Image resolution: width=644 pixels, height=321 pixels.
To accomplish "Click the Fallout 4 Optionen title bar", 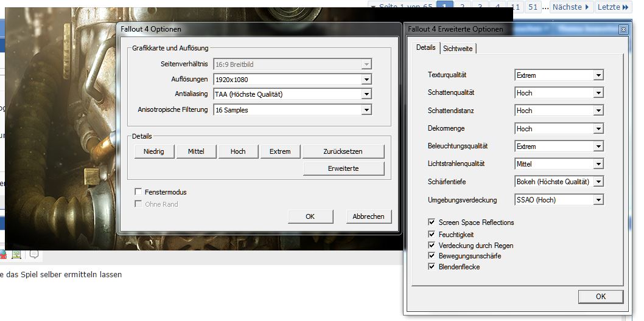I will point(259,29).
